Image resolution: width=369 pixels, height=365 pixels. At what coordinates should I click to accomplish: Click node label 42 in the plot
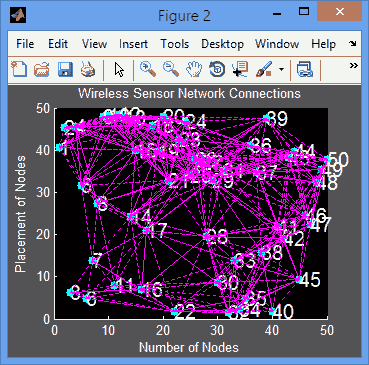click(294, 239)
